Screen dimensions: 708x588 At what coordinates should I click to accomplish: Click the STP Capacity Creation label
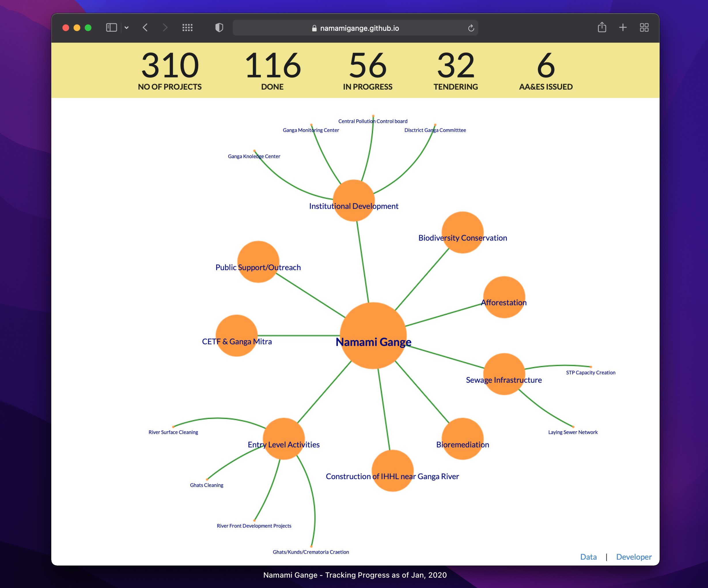(590, 373)
